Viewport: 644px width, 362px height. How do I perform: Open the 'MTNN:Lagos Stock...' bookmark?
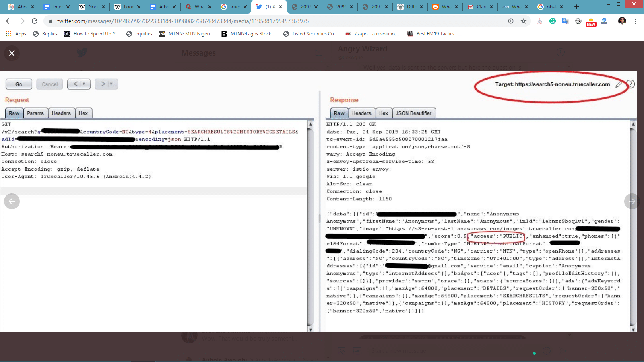[248, 34]
